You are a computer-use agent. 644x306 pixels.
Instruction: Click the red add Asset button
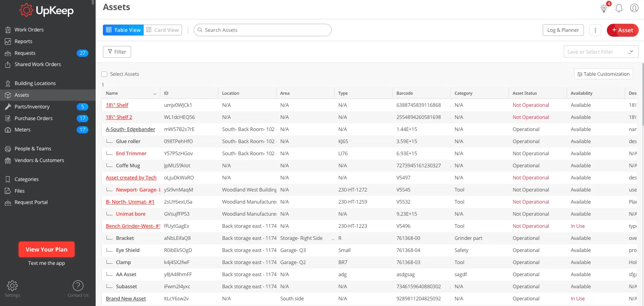pos(622,30)
